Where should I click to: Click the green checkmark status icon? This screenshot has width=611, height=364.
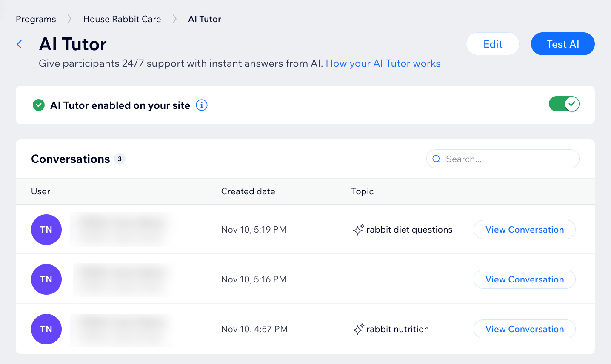pos(39,105)
